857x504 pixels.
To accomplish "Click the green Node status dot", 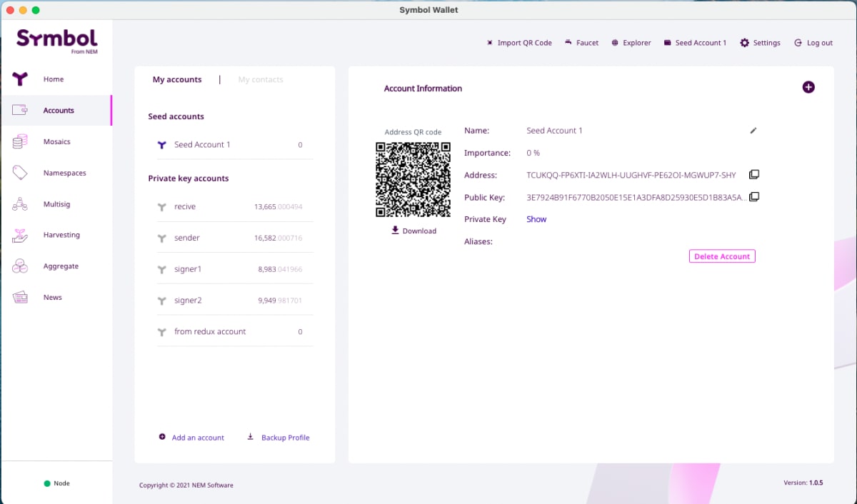I will point(47,483).
